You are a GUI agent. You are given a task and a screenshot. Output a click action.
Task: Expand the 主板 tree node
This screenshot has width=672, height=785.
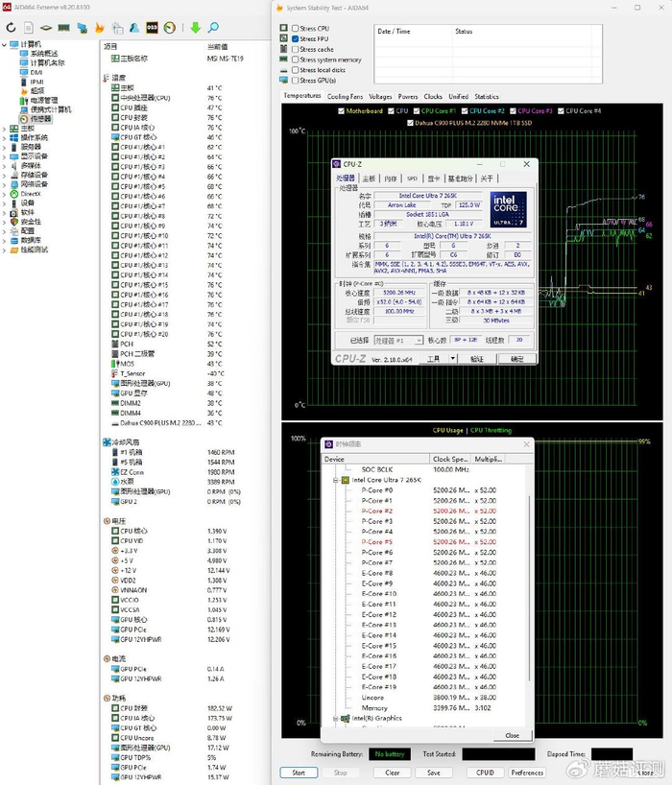5,129
